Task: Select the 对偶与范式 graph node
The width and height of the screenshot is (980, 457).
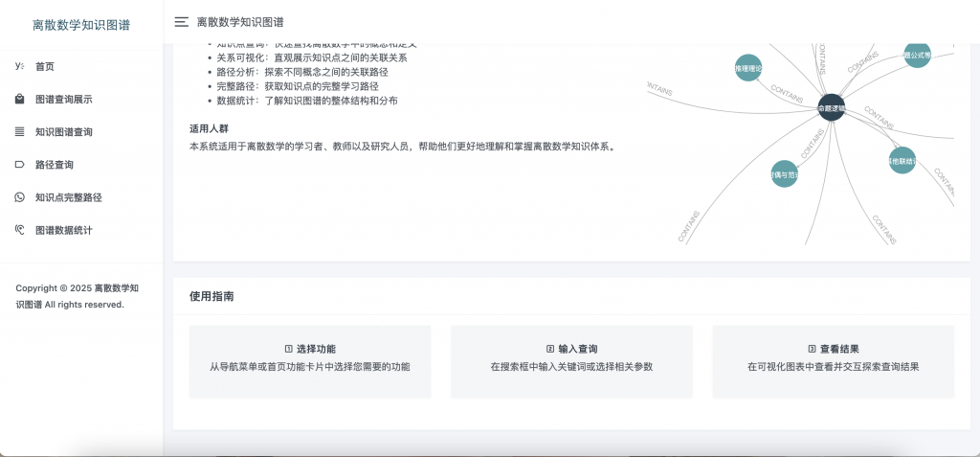Action: (x=785, y=174)
